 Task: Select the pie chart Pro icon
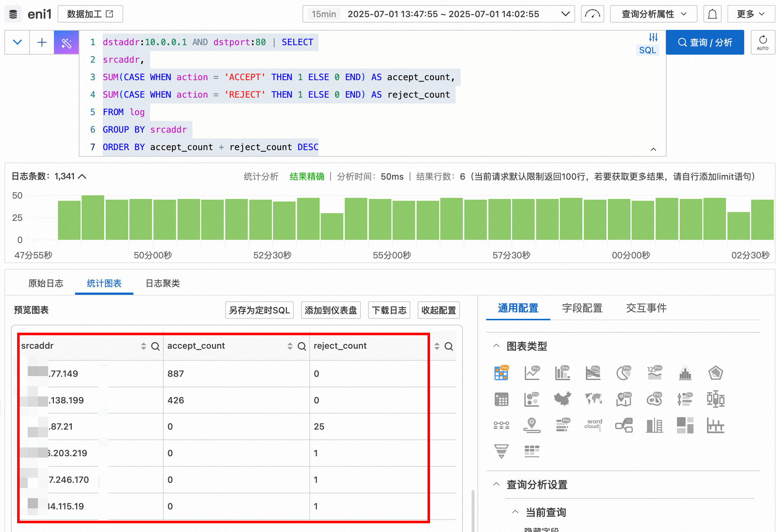[624, 373]
